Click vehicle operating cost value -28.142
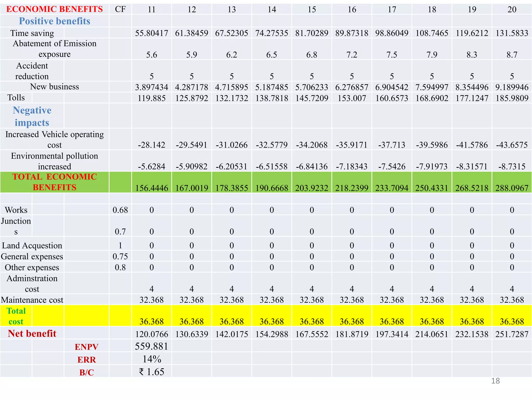Screen dimensions: 532x399 point(152,145)
